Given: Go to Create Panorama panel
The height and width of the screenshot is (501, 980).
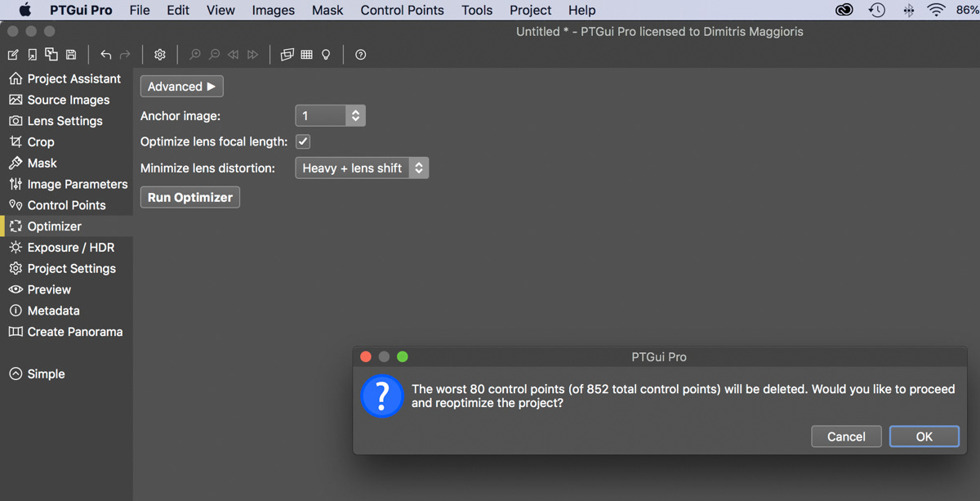Looking at the screenshot, I should [x=66, y=332].
